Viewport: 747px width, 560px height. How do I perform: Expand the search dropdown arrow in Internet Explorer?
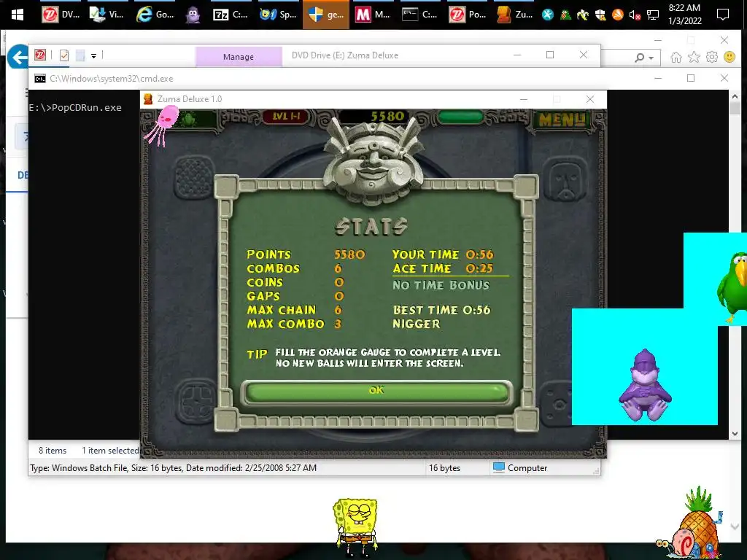click(x=651, y=58)
